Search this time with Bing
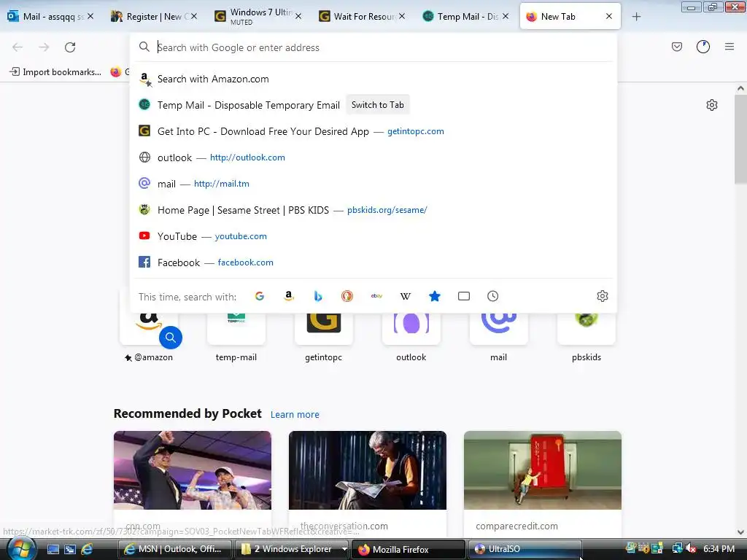Image resolution: width=747 pixels, height=560 pixels. pyautogui.click(x=318, y=296)
